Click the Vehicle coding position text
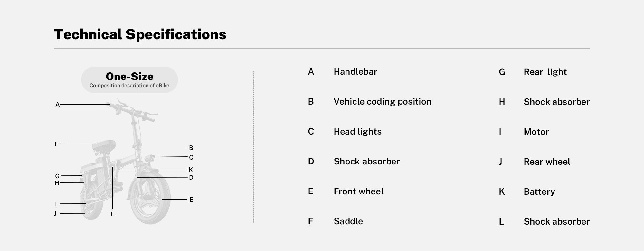 coord(383,102)
